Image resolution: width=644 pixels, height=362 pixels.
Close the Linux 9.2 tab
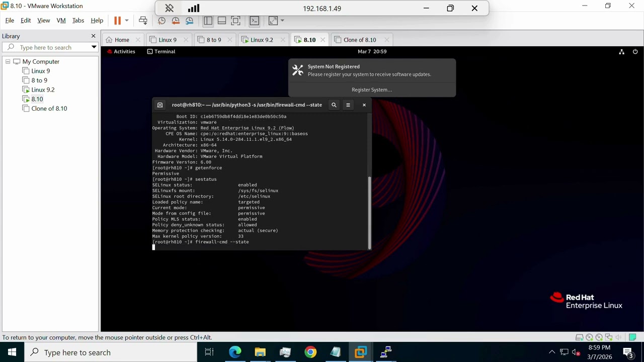point(283,40)
